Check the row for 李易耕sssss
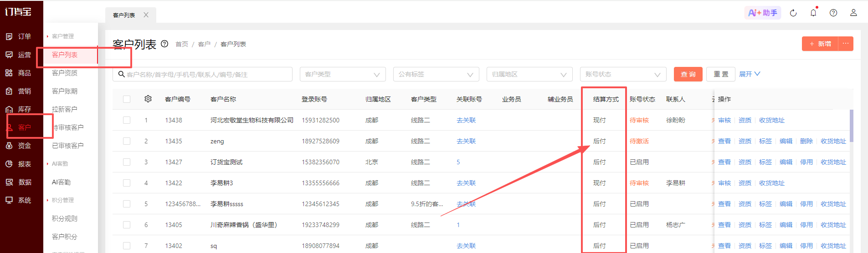Image resolution: width=868 pixels, height=253 pixels. click(127, 204)
